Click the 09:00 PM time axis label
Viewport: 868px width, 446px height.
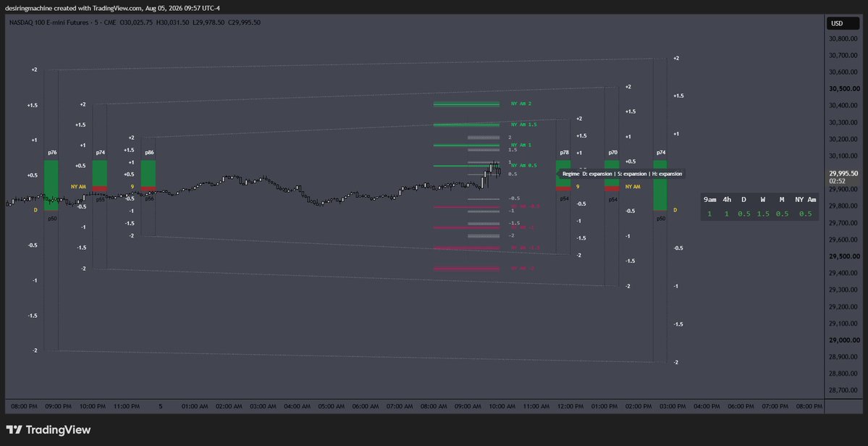pyautogui.click(x=58, y=406)
